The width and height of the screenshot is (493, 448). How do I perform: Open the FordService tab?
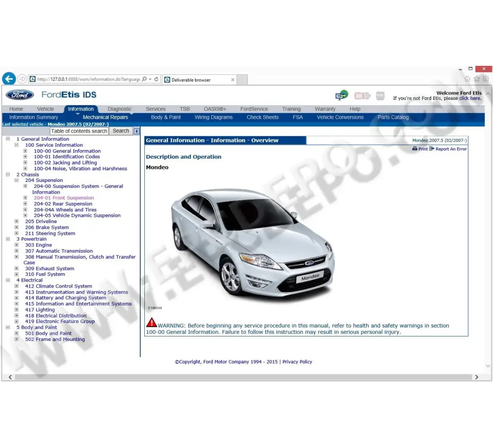tap(254, 109)
